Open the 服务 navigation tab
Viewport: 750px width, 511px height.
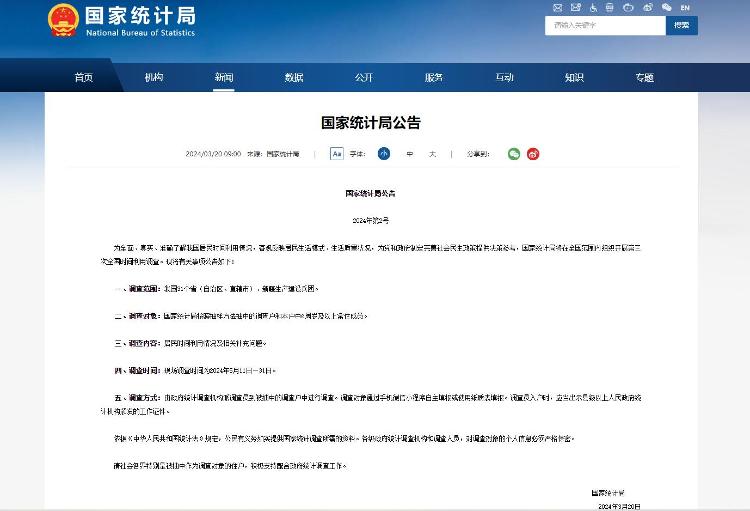pos(434,77)
